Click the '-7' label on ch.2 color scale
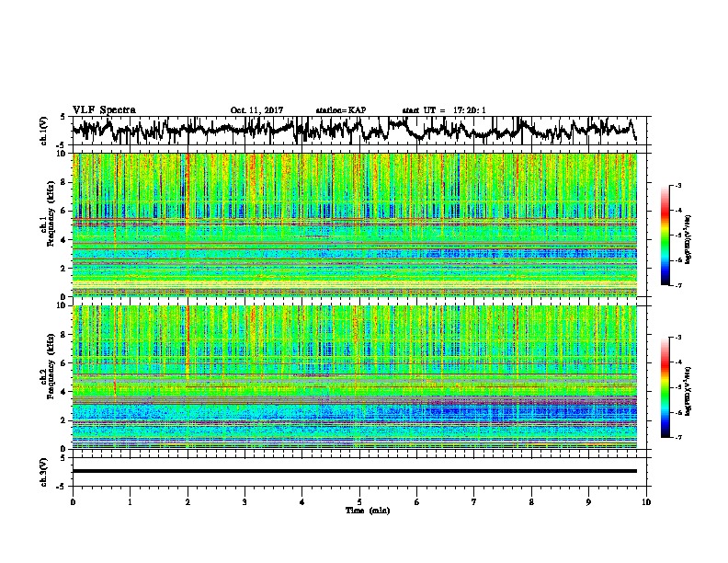The image size is (728, 563). (677, 438)
